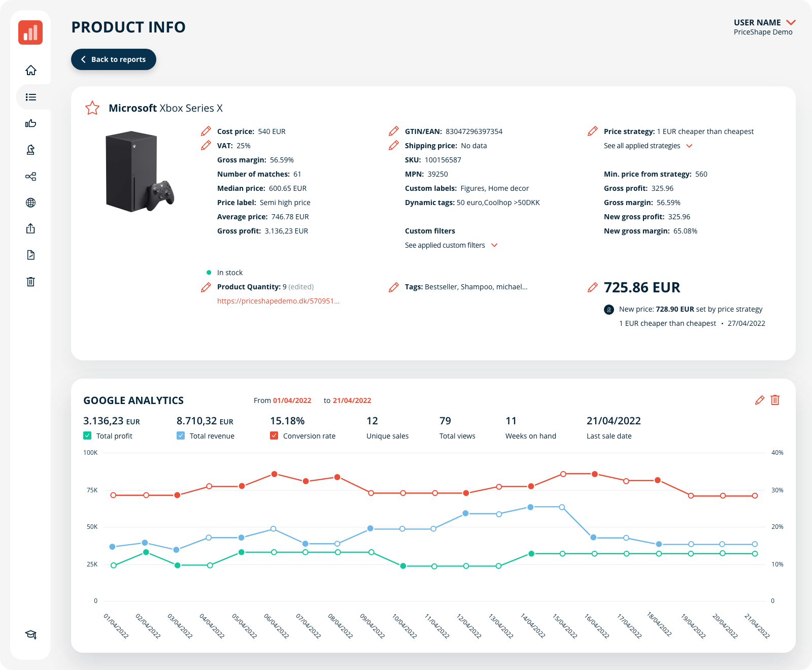Click the 8.710,32 EUR total revenue value
The height and width of the screenshot is (670, 812).
205,421
